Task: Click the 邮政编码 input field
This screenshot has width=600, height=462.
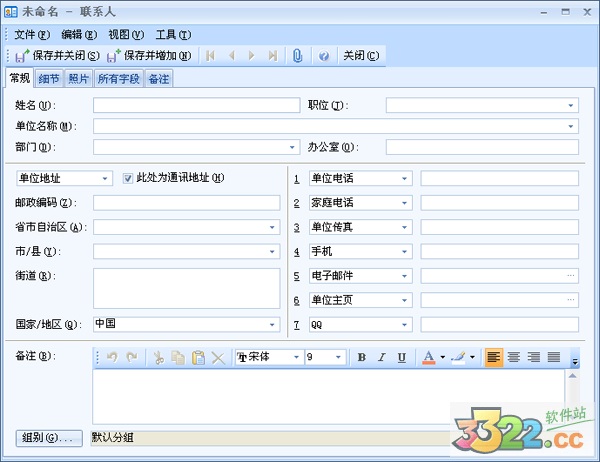Action: [x=187, y=203]
